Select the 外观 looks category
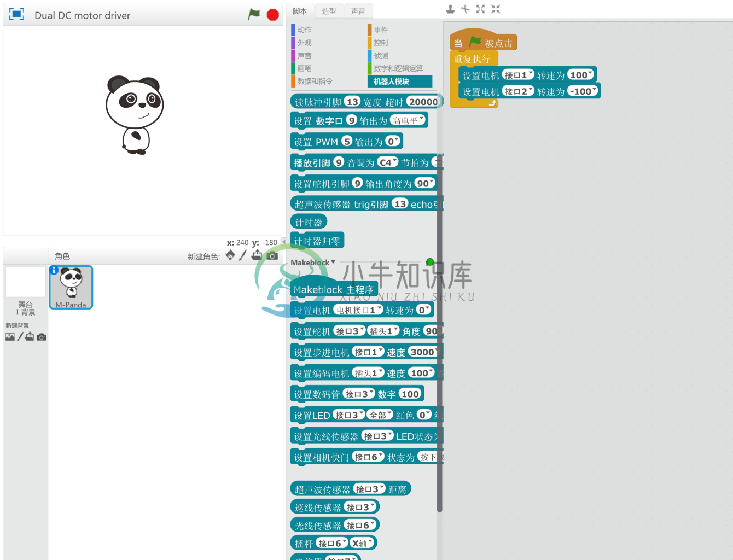 (x=305, y=43)
